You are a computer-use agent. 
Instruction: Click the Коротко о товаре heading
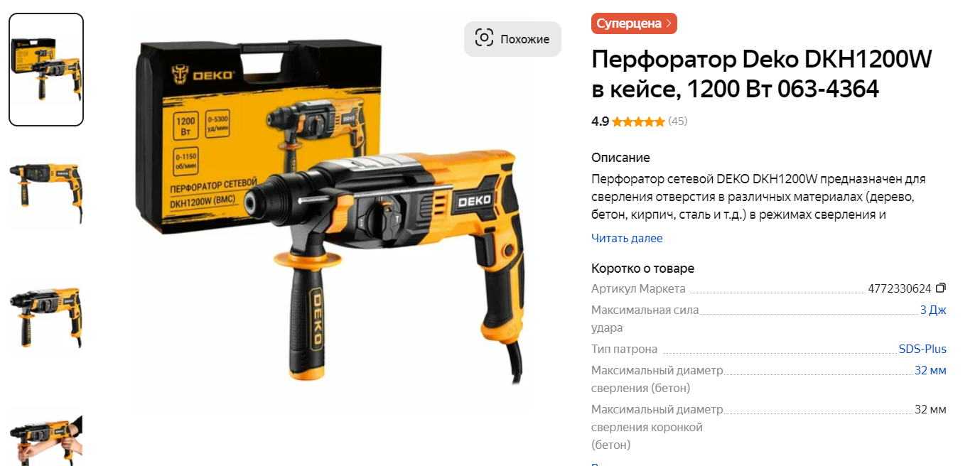pyautogui.click(x=642, y=269)
